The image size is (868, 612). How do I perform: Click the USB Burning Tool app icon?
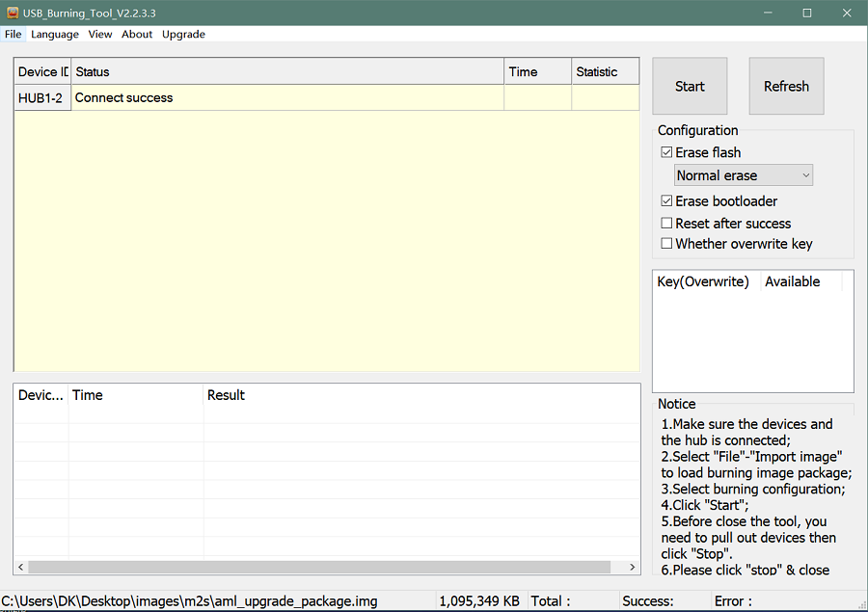click(x=12, y=13)
